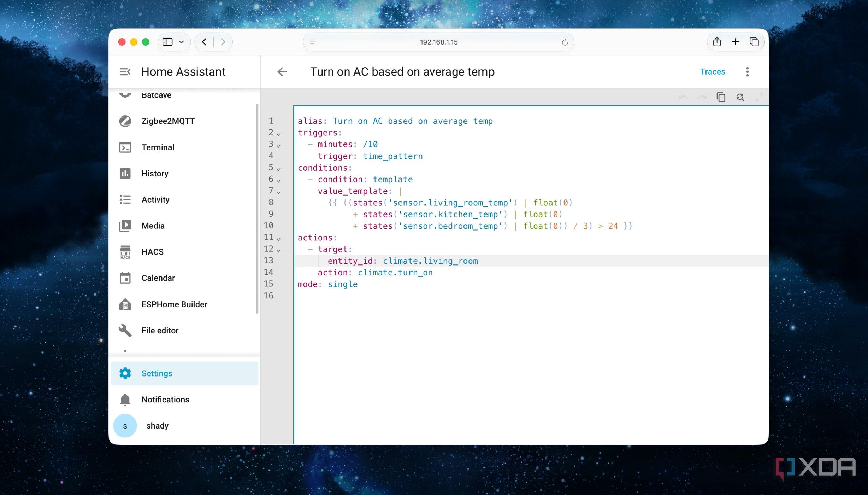Viewport: 868px width, 495px height.
Task: Collapse the value_template block on line 7
Action: (x=278, y=192)
